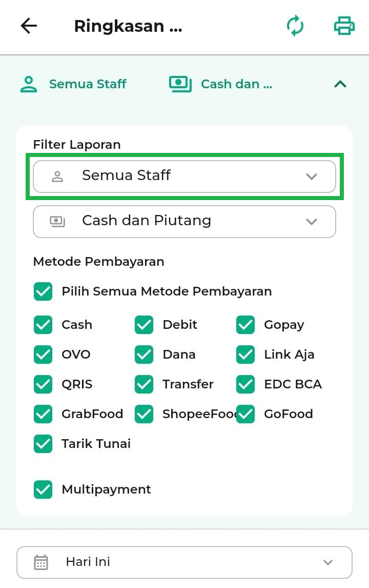Tap the Semua Staff header label
This screenshot has height=588, width=369.
pos(88,84)
